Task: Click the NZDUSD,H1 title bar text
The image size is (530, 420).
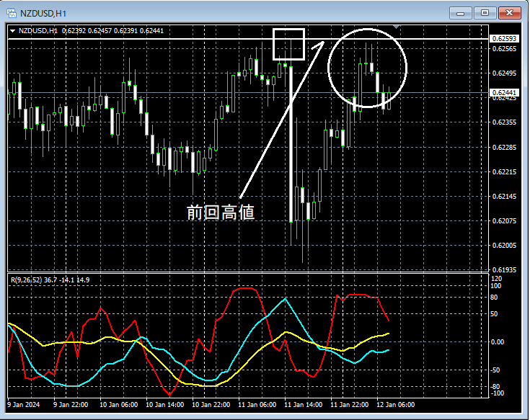Action: [x=43, y=14]
